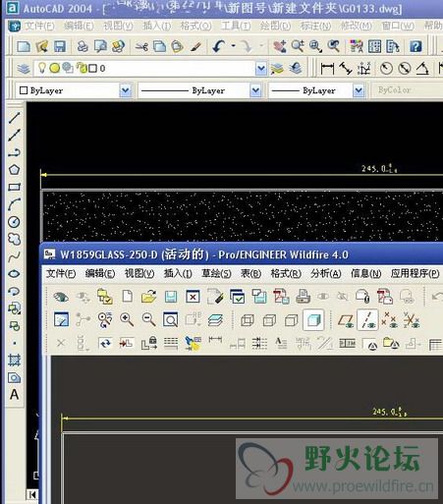
Task: Toggle AutoCAD layer lock icon
Action: tap(81, 68)
